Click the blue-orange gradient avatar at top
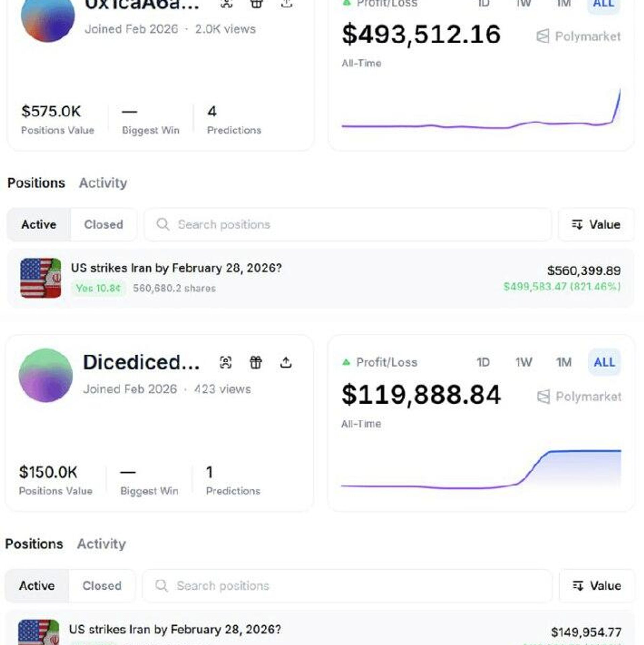 [x=48, y=17]
